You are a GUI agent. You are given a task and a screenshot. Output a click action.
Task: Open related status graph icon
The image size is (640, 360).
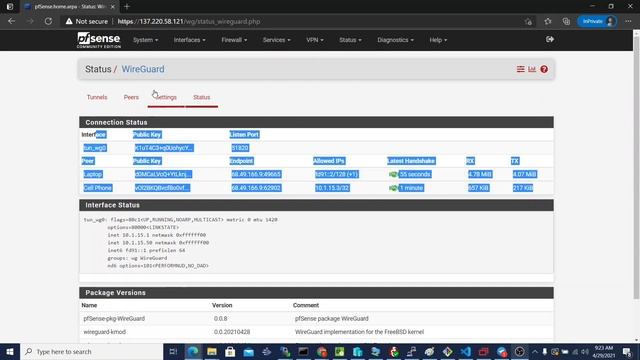point(532,69)
